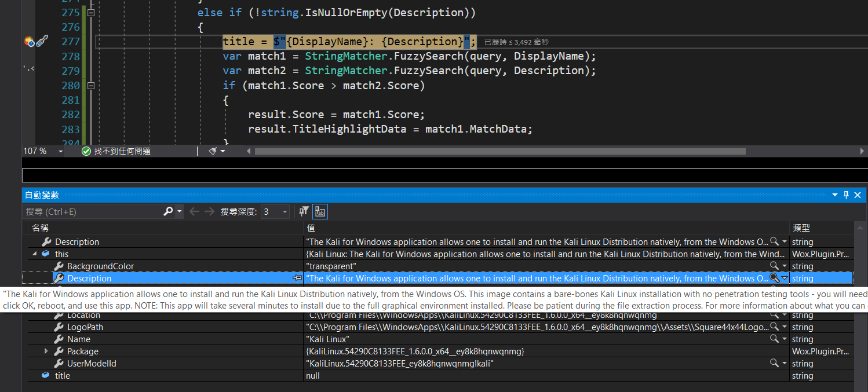Click the green no-issues-found check icon

pyautogui.click(x=86, y=151)
